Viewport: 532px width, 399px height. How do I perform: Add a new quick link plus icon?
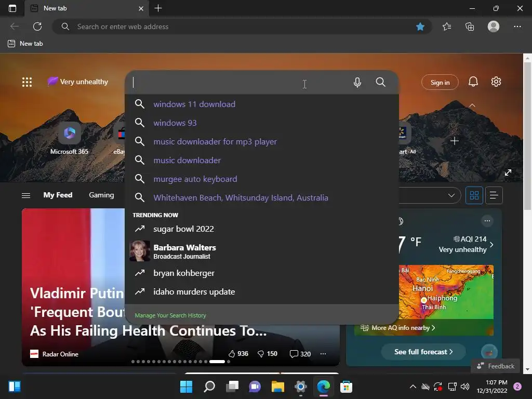454,140
